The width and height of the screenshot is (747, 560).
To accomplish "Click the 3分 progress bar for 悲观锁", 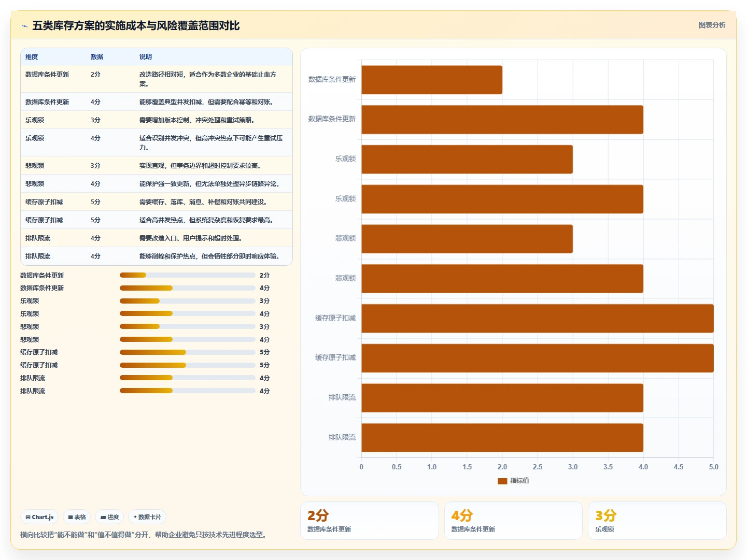I will [x=188, y=326].
